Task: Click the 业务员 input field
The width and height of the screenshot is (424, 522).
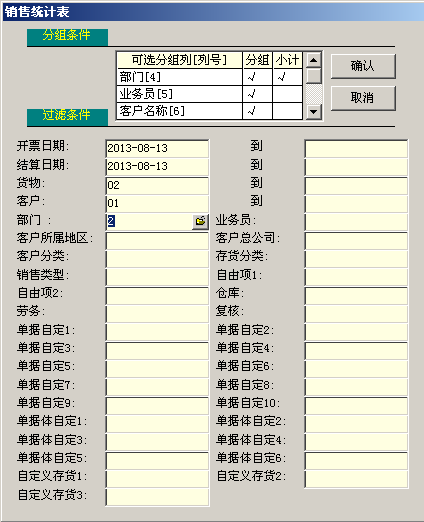Action: coord(356,222)
